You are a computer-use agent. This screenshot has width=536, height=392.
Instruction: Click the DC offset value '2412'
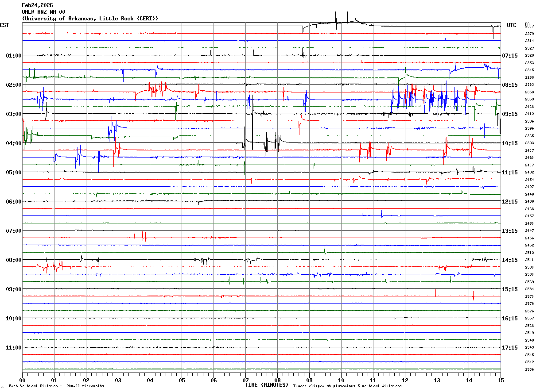click(x=529, y=114)
